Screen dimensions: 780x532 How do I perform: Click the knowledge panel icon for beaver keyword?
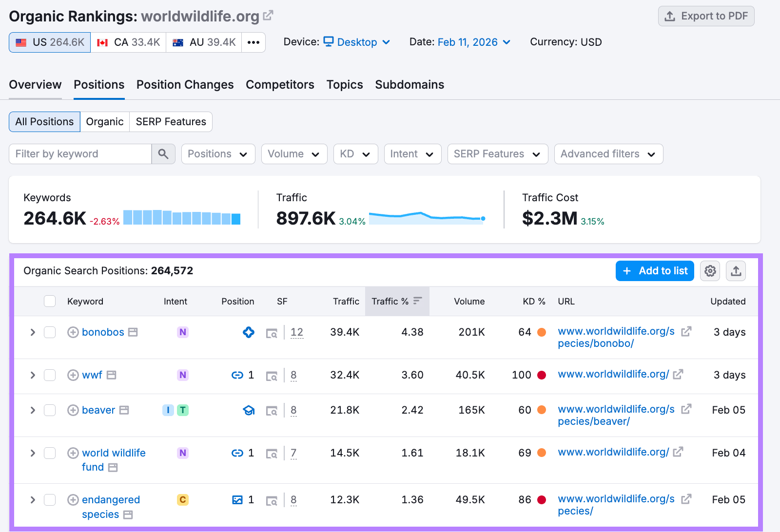249,410
